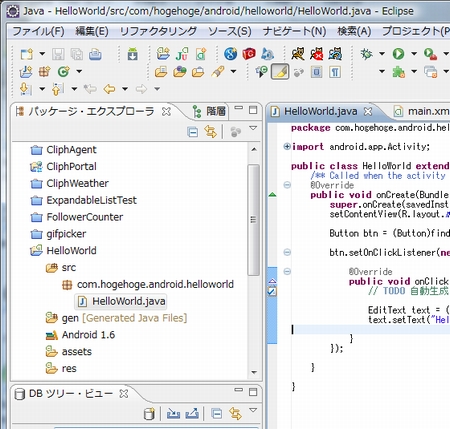Click the new Android project icon
This screenshot has width=450, height=429.
[x=163, y=54]
